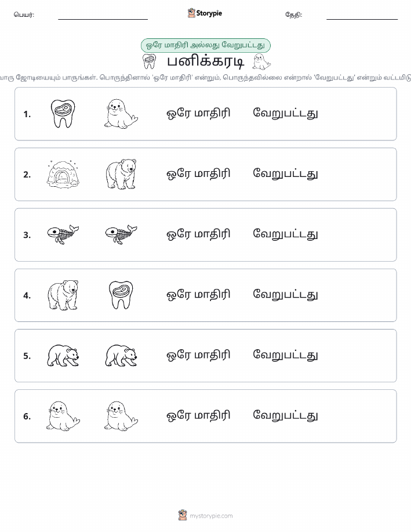Viewport: 411px width, 532px height.
Task: Select the right walking polar bear in row 5
Action: (x=121, y=356)
